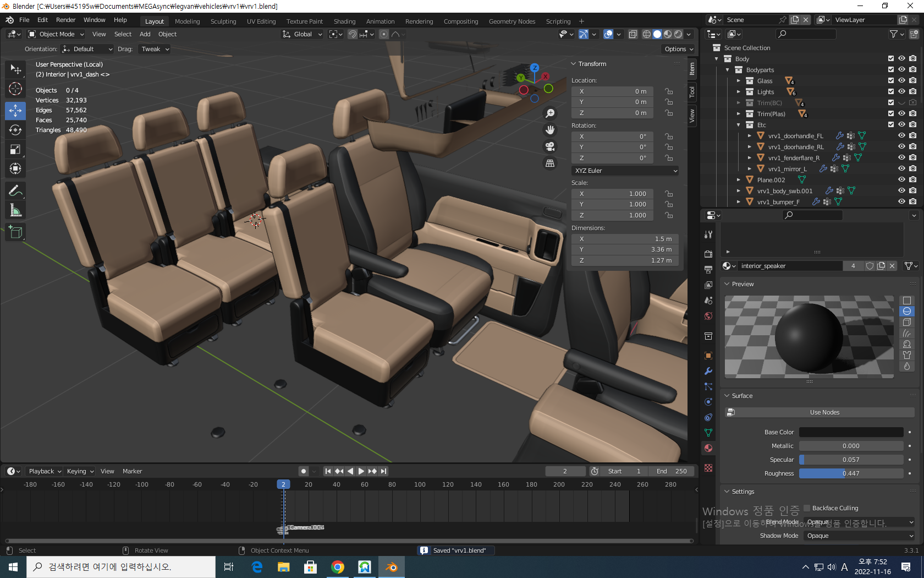Uncheck the Lights collection checkbox
Image resolution: width=924 pixels, height=578 pixels.
point(891,92)
